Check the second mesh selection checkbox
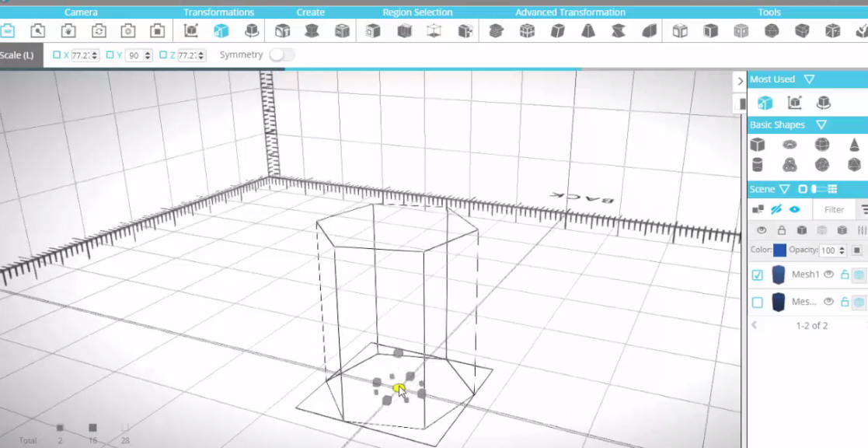This screenshot has width=868, height=448. (758, 303)
